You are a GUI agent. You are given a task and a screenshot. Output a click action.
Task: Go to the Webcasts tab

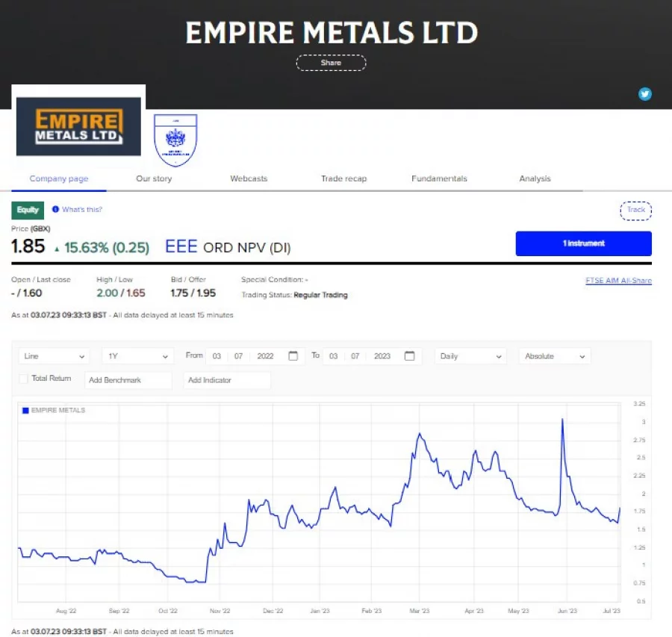(x=249, y=178)
